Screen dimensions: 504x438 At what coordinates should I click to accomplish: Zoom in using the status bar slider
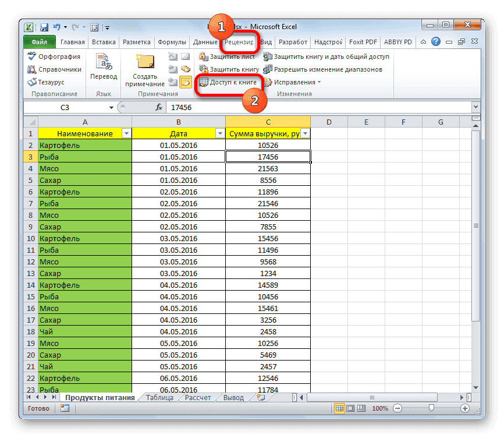tap(464, 408)
